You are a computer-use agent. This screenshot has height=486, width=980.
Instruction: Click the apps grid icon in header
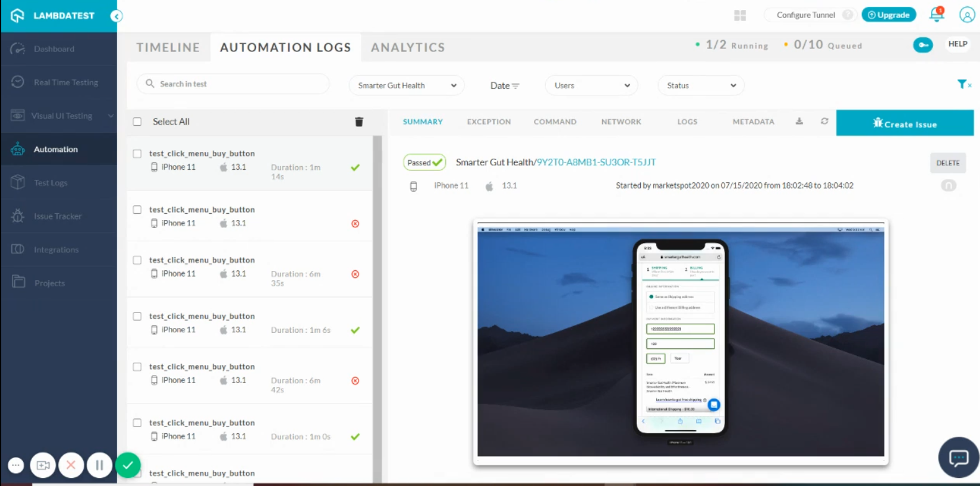point(740,15)
